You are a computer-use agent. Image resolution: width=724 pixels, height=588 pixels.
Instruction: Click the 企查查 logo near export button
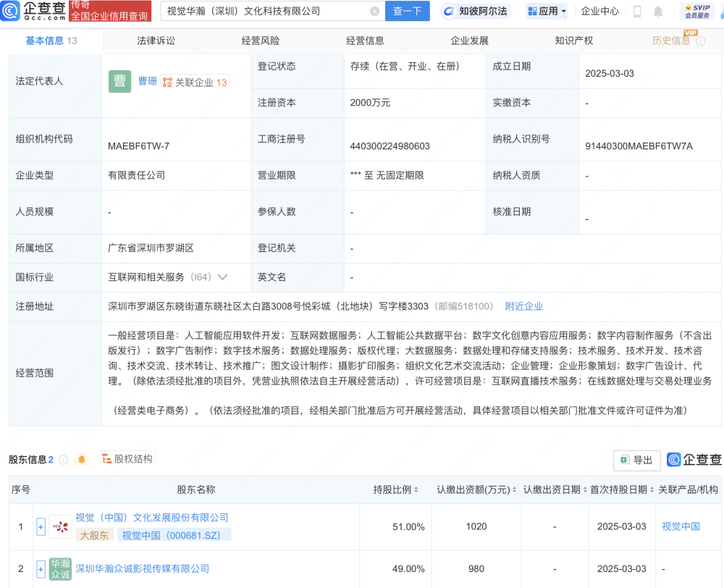coord(694,460)
